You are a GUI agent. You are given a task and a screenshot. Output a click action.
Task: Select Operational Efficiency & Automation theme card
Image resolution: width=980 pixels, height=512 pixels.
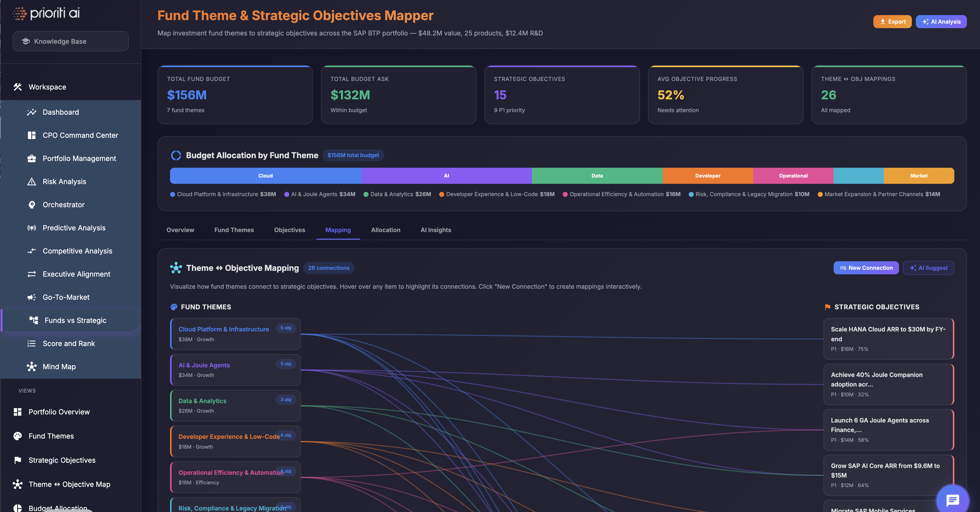click(x=235, y=477)
